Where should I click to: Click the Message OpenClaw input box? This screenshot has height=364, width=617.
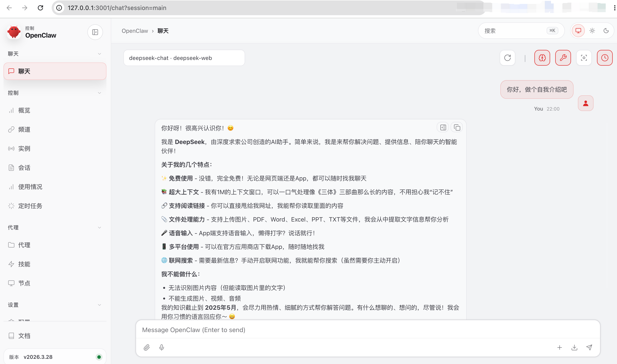click(x=368, y=330)
